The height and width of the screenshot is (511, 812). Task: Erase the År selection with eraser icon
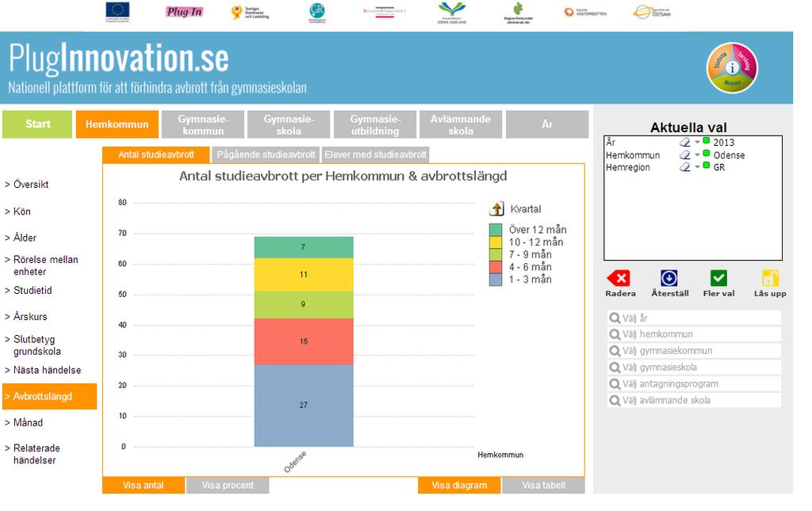click(685, 143)
